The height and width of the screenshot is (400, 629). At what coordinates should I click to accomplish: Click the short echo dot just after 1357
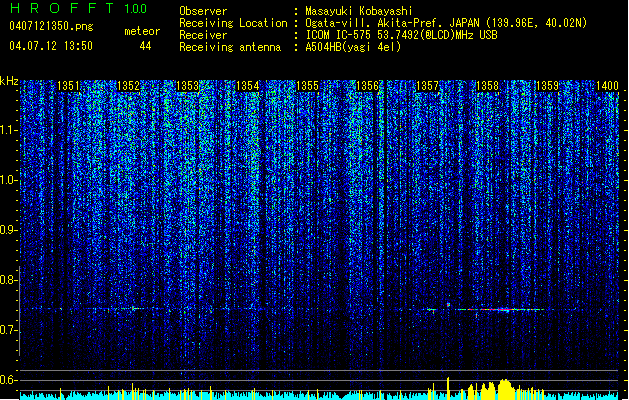448,305
